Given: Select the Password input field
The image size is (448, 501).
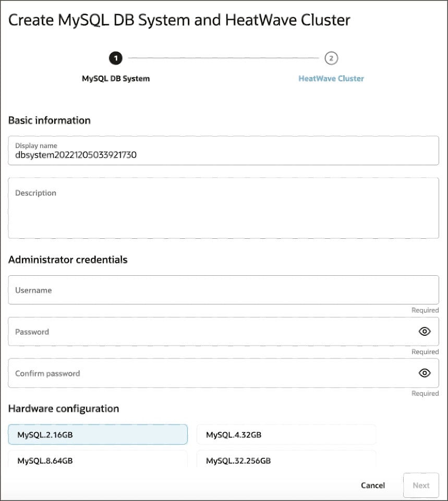Looking at the screenshot, I should [209, 332].
